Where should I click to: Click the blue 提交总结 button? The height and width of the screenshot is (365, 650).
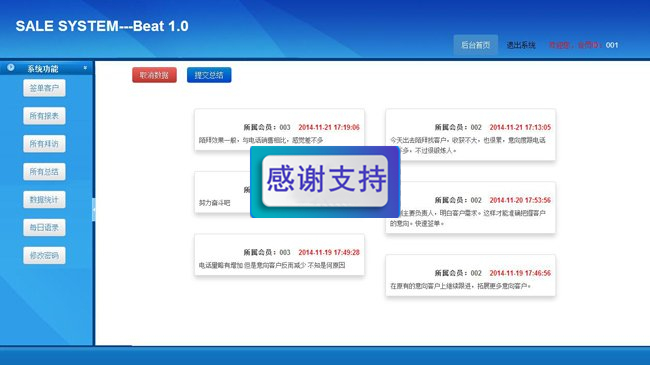click(x=209, y=75)
